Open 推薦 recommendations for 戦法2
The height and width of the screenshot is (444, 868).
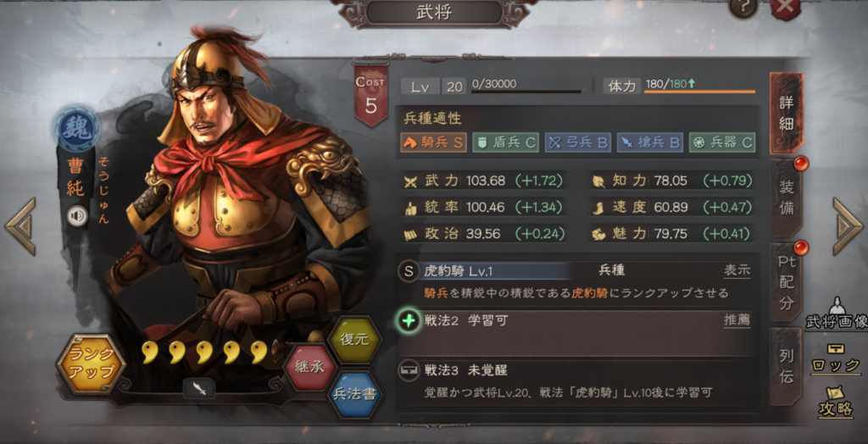[x=737, y=320]
